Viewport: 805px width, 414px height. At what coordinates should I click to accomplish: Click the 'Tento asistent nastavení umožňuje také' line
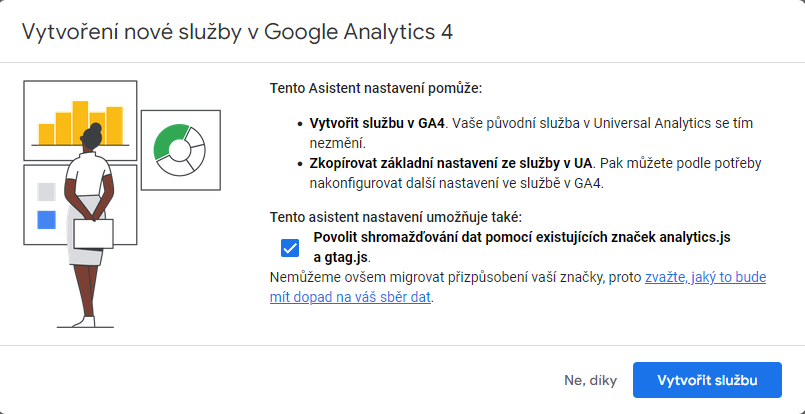click(396, 217)
